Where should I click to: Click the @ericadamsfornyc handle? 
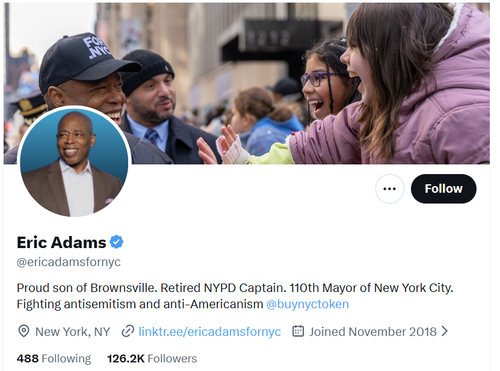69,262
